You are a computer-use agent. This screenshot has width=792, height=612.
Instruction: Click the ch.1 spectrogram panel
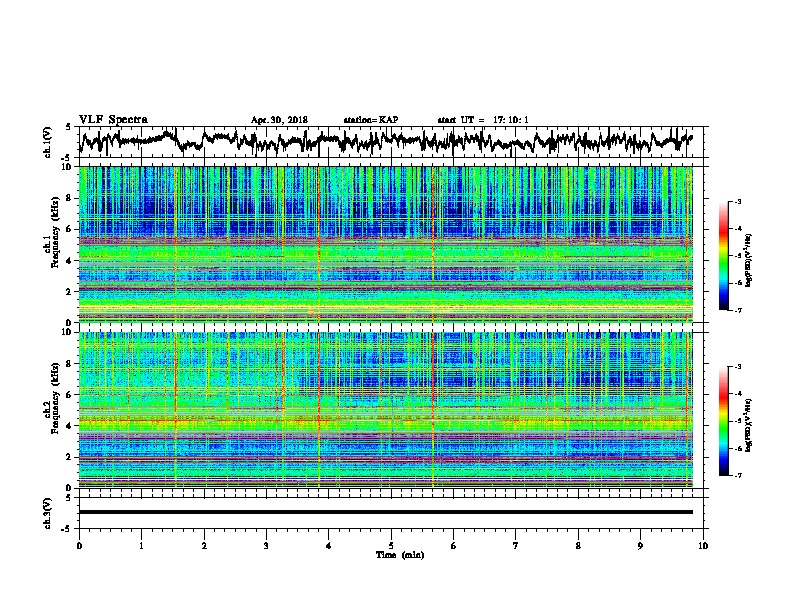[385, 244]
